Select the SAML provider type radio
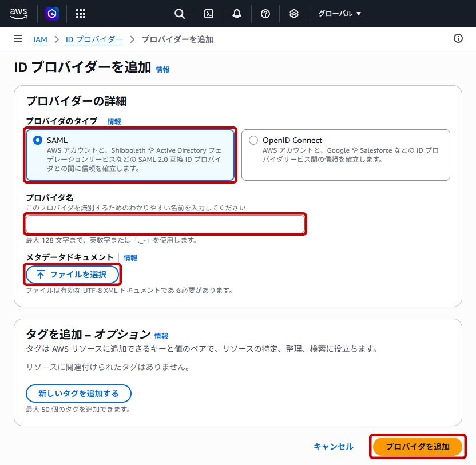Viewport: 476px width, 465px height. click(38, 140)
